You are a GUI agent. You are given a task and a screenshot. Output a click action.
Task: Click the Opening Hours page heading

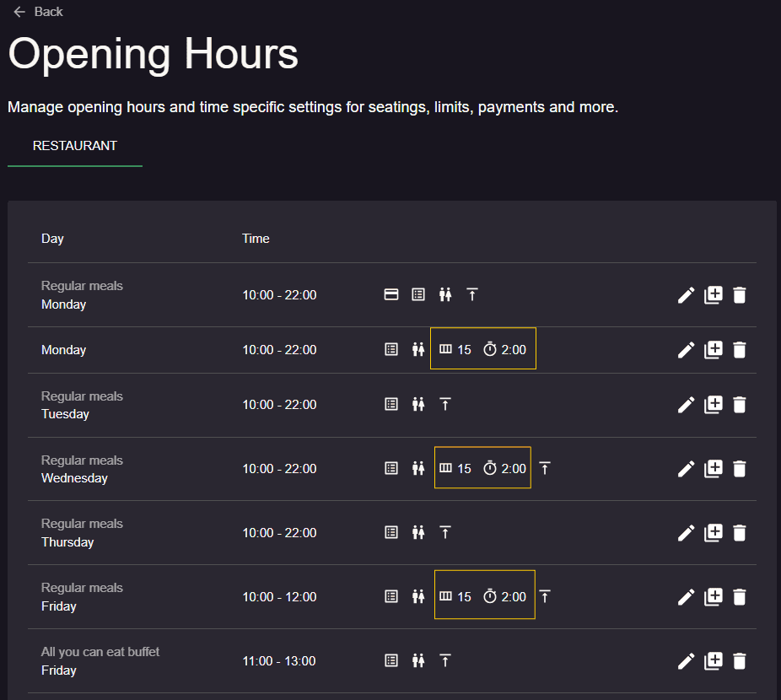click(154, 54)
